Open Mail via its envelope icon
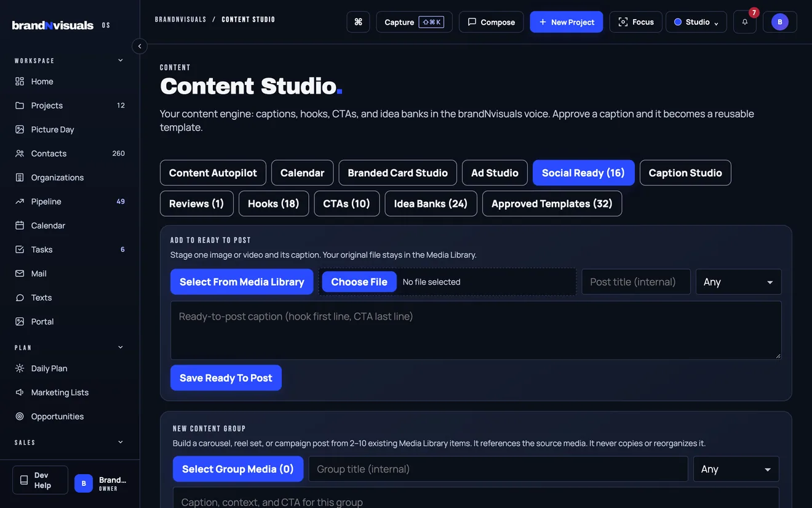Viewport: 812px width, 508px height. [x=20, y=273]
